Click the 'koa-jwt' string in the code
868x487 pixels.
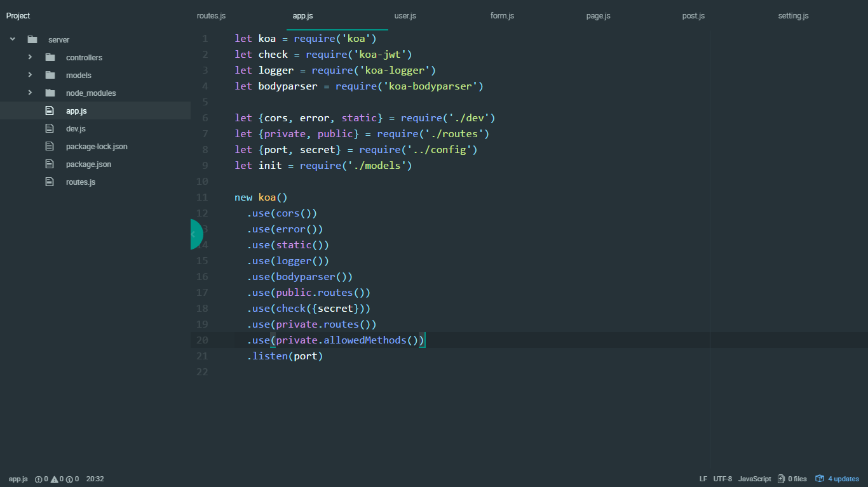pyautogui.click(x=383, y=55)
